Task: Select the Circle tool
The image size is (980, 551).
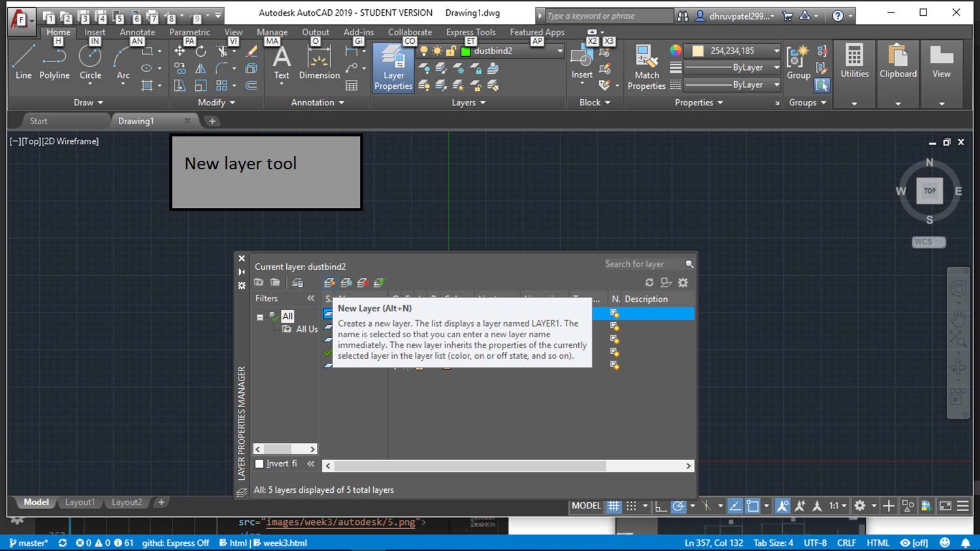Action: pyautogui.click(x=90, y=62)
